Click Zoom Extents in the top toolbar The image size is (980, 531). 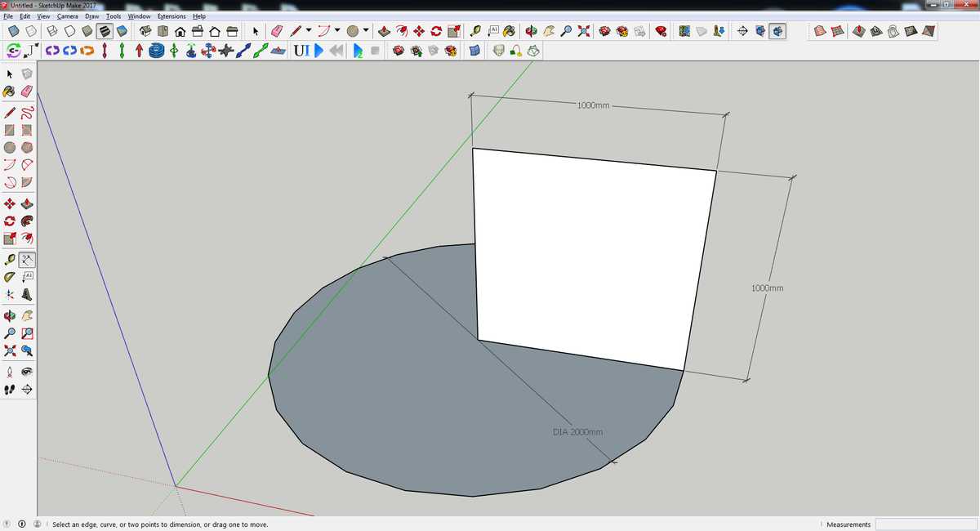point(583,31)
